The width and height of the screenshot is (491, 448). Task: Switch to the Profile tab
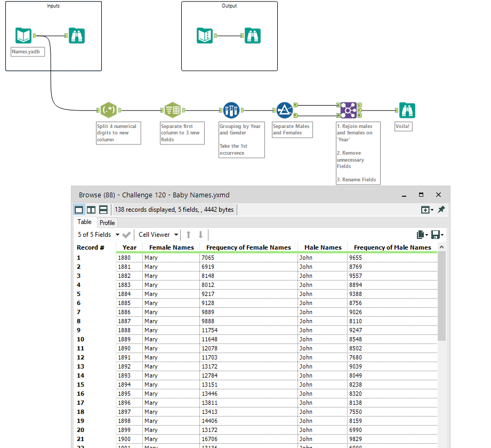pos(107,222)
